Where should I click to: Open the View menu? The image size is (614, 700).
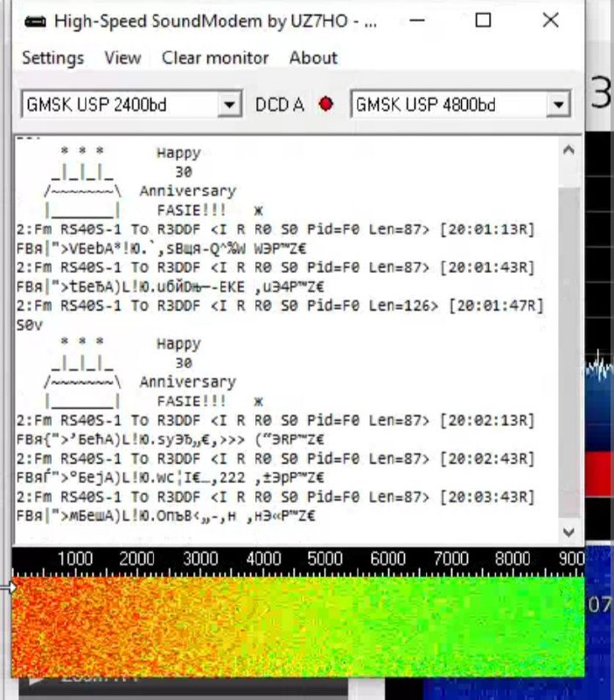(122, 58)
